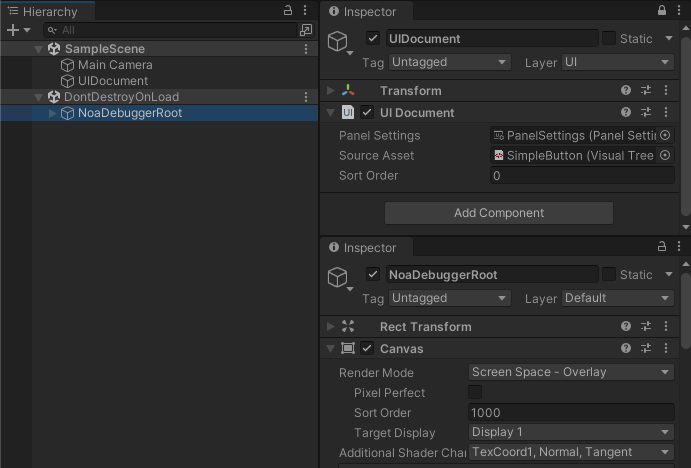Viewport: 691px width, 468px height.
Task: Toggle the lock icon on the upper Inspector
Action: (662, 10)
